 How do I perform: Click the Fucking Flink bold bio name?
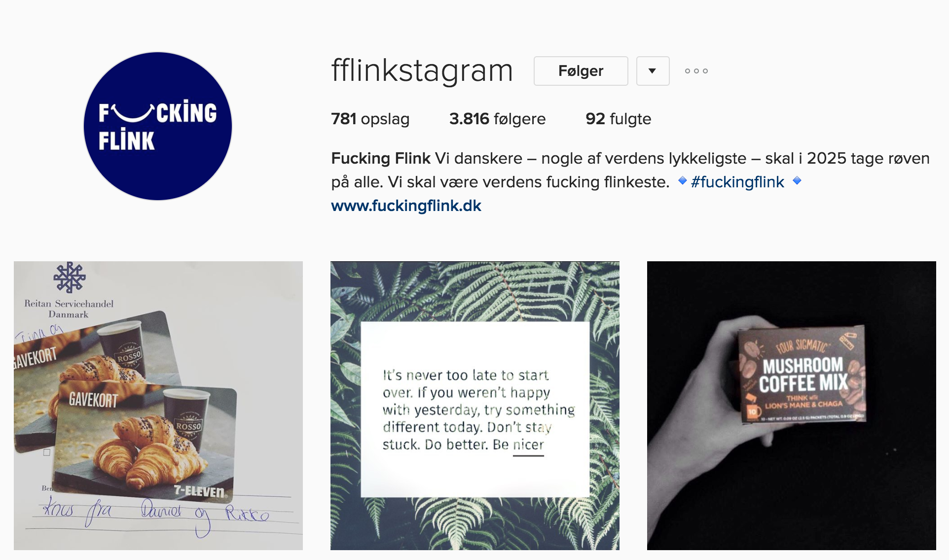click(381, 158)
